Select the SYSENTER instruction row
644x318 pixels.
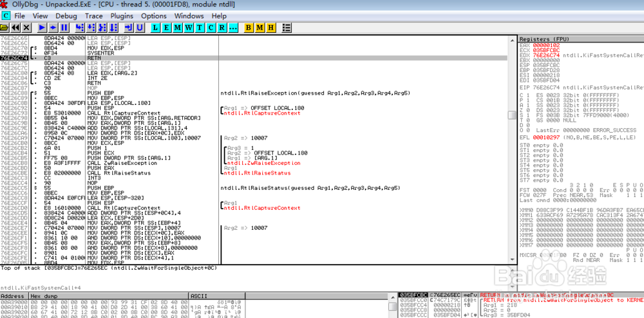(x=253, y=53)
